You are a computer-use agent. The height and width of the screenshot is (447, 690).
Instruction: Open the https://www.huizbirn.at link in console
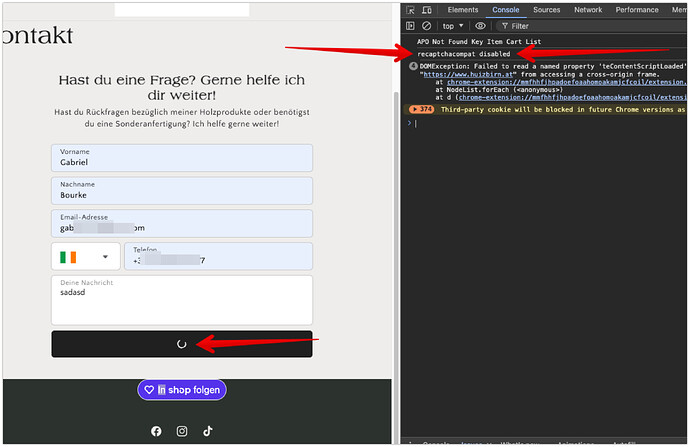coord(468,74)
